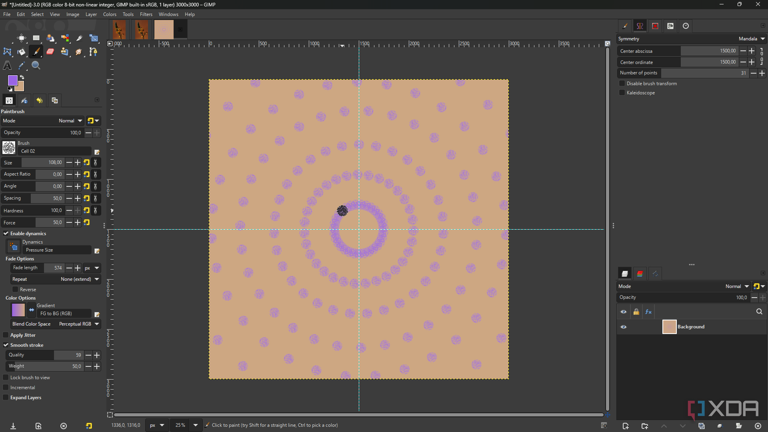Open the Blend Color Space dropdown
The width and height of the screenshot is (768, 432).
78,324
